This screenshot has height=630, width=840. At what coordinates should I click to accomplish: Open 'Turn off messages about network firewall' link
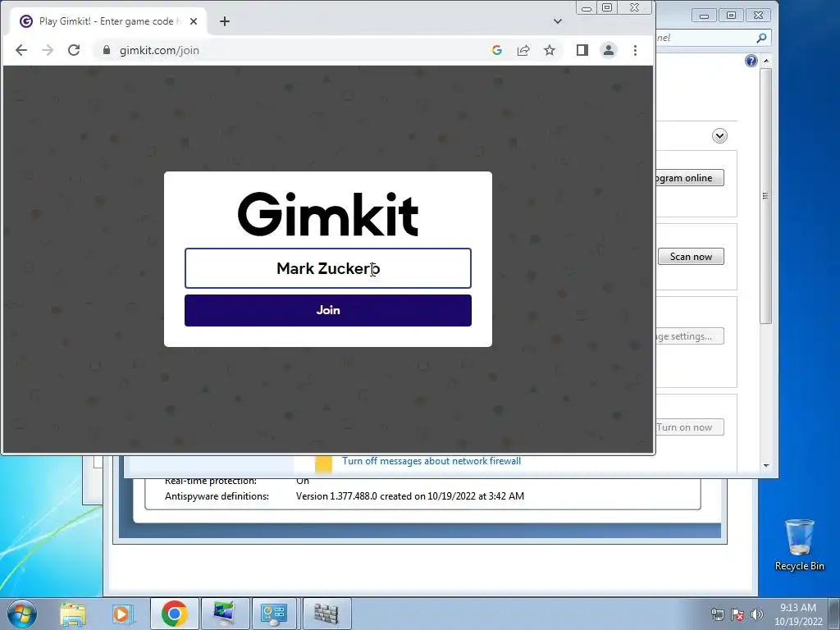pos(431,461)
